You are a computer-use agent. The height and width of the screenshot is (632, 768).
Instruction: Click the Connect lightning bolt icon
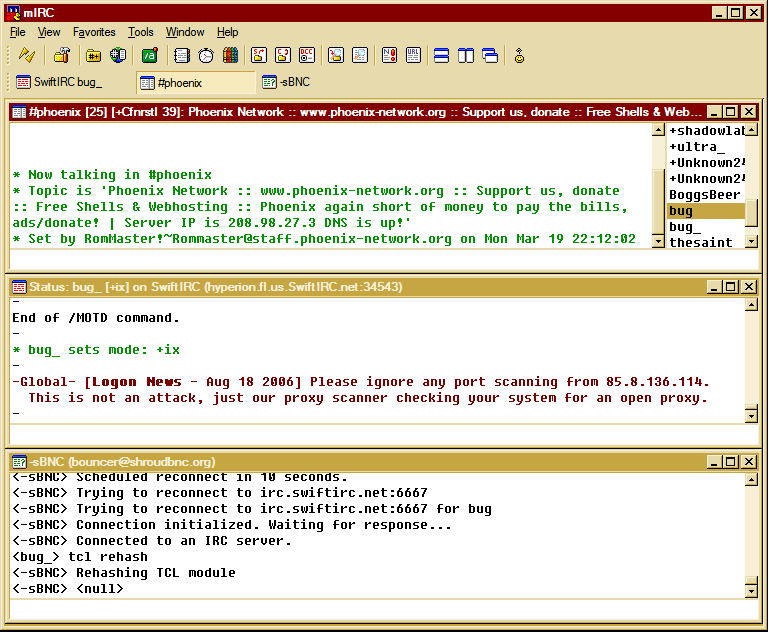click(x=27, y=55)
